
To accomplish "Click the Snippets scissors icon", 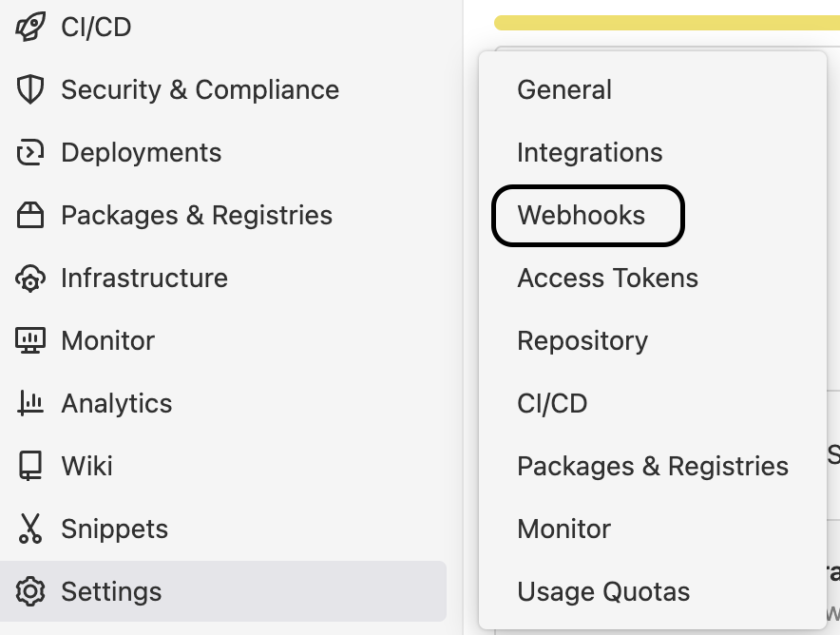I will pos(30,529).
